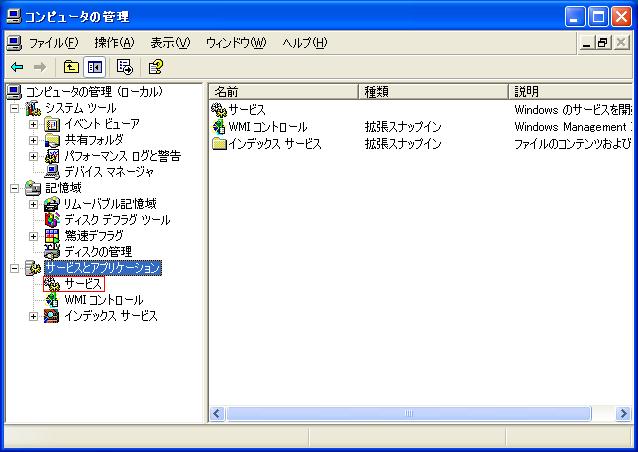Click the ファイルのコンテンツ description text
The width and height of the screenshot is (638, 452).
pyautogui.click(x=573, y=144)
